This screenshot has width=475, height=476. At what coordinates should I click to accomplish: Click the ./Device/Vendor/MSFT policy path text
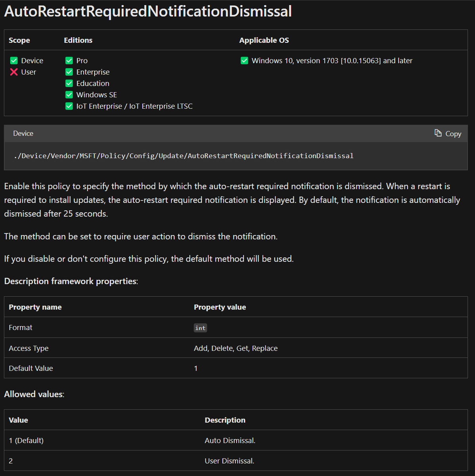(x=183, y=156)
